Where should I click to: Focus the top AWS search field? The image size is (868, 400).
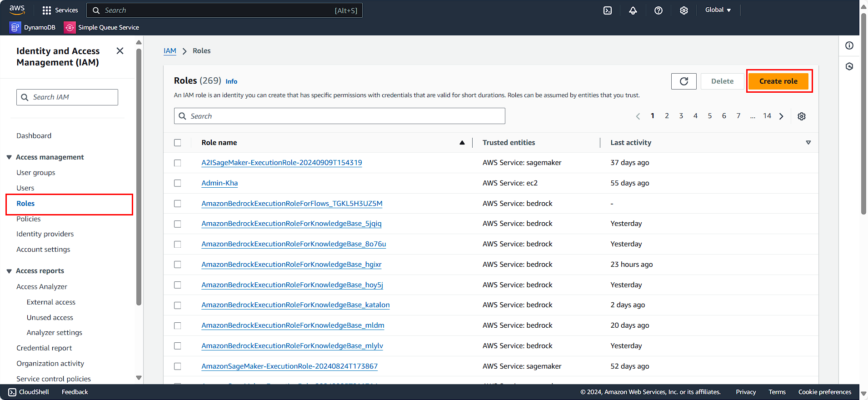[224, 10]
